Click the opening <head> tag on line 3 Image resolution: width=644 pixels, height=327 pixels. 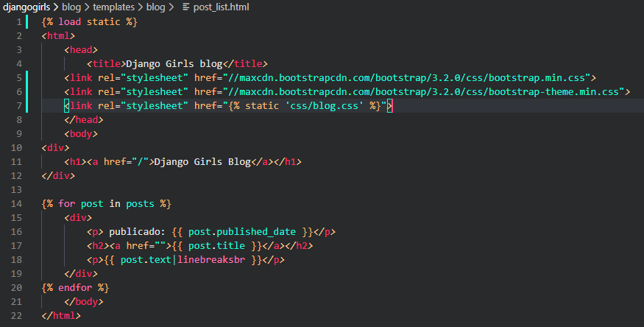click(81, 49)
